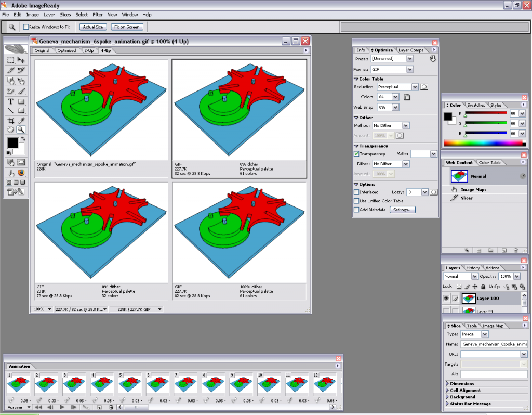Pick the Eyedropper tool
The height and width of the screenshot is (415, 532).
click(21, 121)
